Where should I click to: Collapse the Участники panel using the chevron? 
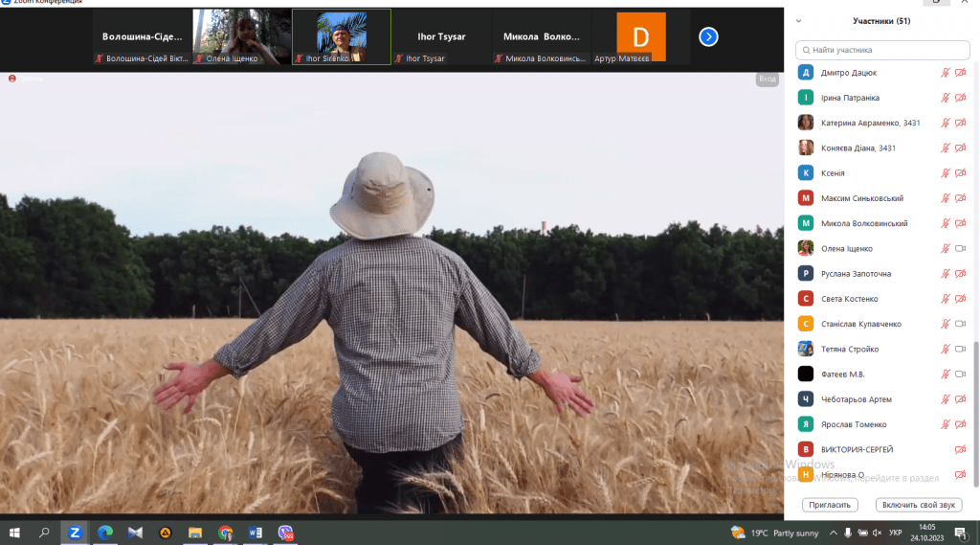click(x=799, y=21)
